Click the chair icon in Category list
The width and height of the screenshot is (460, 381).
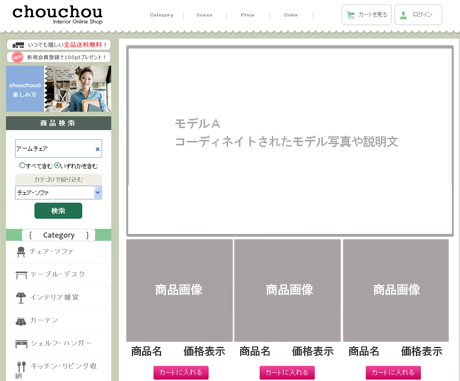click(x=21, y=252)
